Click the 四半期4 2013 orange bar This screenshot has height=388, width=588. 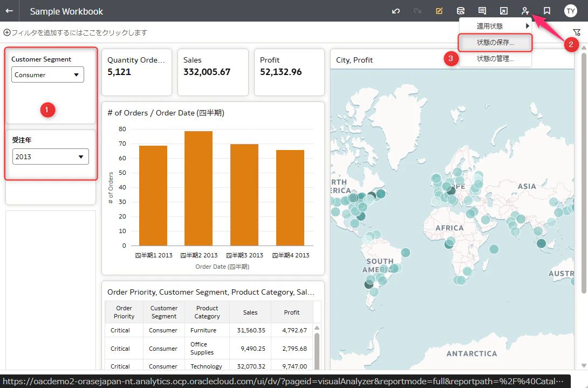tap(290, 198)
